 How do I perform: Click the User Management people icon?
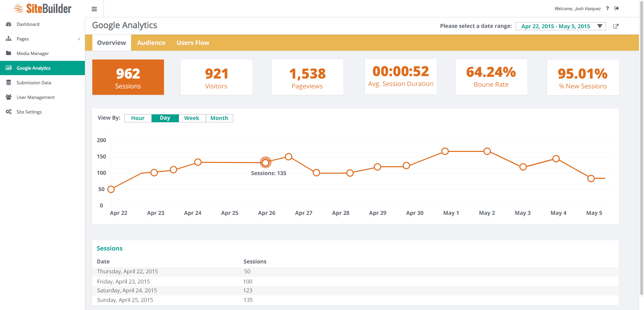click(x=9, y=97)
